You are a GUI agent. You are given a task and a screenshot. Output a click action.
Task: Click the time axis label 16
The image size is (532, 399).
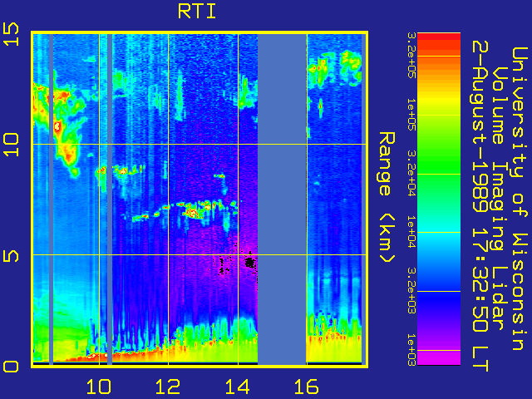coord(307,387)
